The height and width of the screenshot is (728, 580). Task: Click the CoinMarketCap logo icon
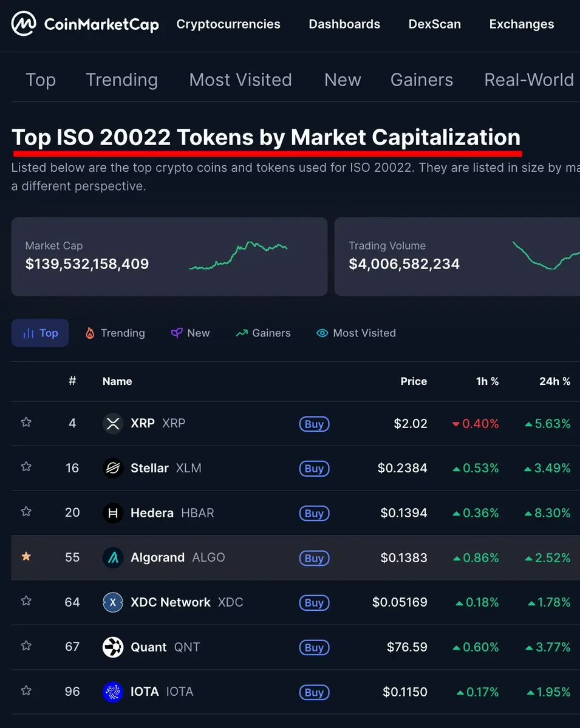click(24, 24)
